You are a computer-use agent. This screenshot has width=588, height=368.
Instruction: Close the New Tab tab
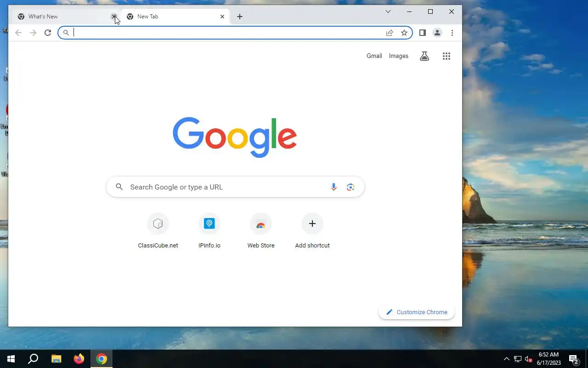pyautogui.click(x=222, y=17)
